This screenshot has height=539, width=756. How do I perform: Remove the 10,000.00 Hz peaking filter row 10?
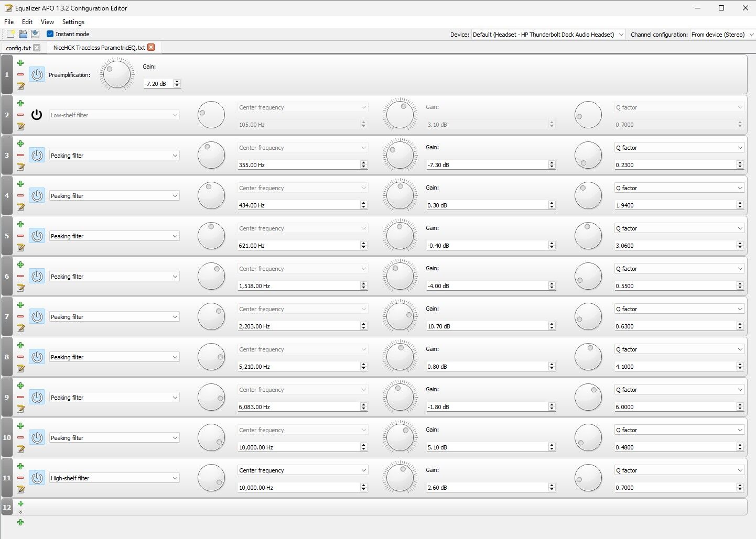[20, 437]
